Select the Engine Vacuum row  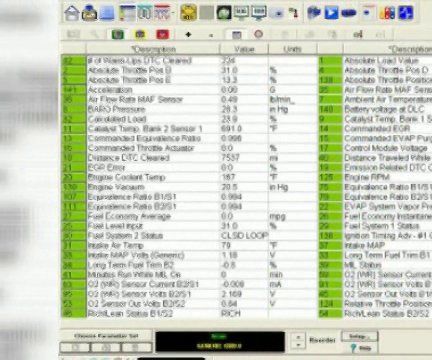[x=189, y=187]
